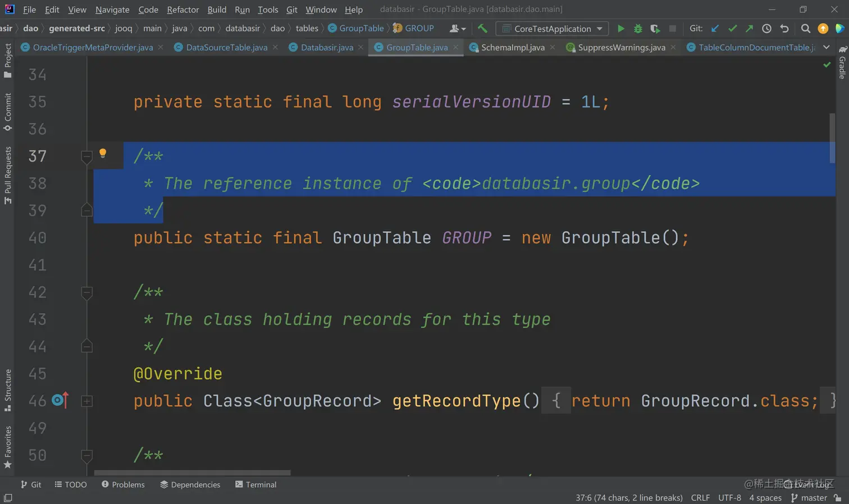Viewport: 849px width, 504px height.
Task: Collapse the Javadoc fold on line 50
Action: pyautogui.click(x=86, y=455)
